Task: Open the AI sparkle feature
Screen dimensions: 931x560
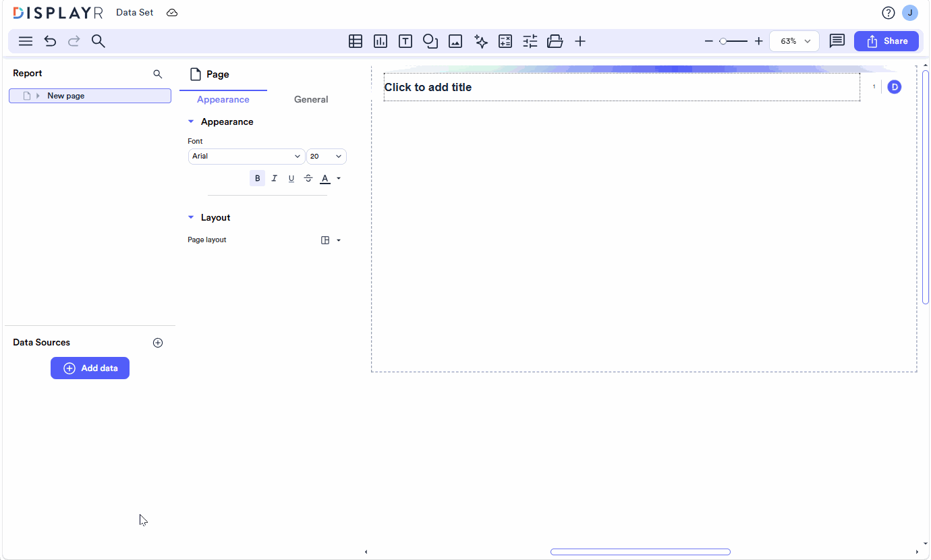Action: click(x=480, y=41)
